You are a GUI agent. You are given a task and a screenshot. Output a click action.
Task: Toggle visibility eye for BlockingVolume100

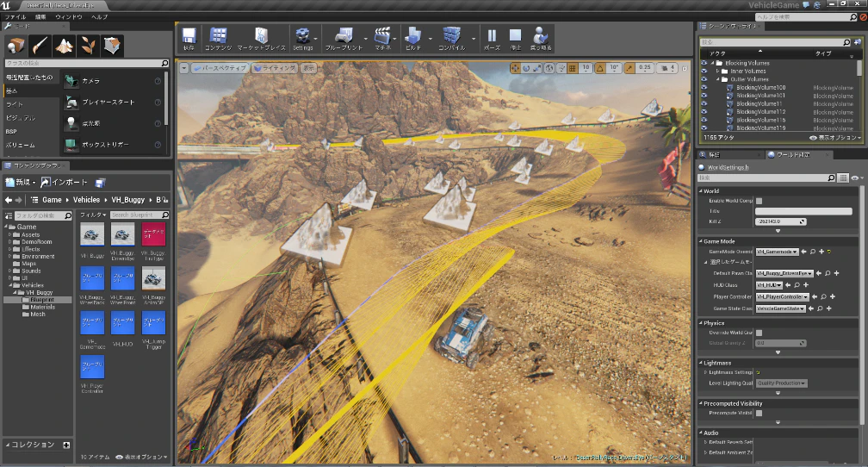coord(704,88)
